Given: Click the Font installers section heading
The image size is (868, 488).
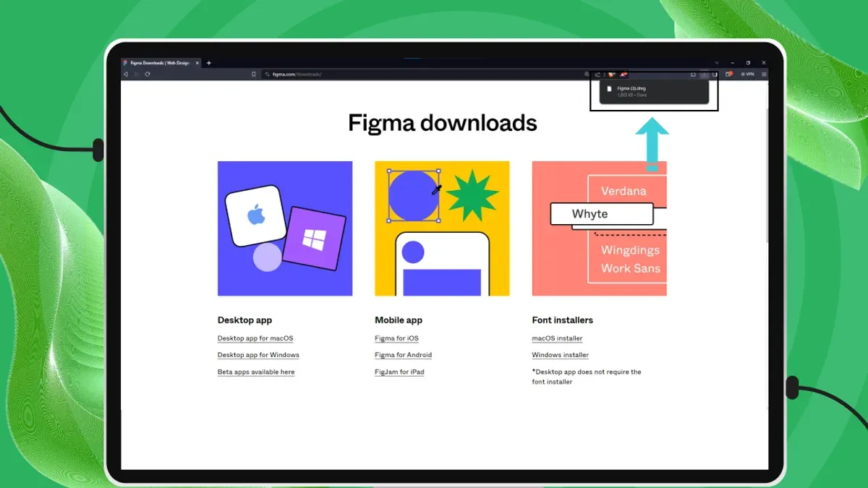Looking at the screenshot, I should coord(562,320).
